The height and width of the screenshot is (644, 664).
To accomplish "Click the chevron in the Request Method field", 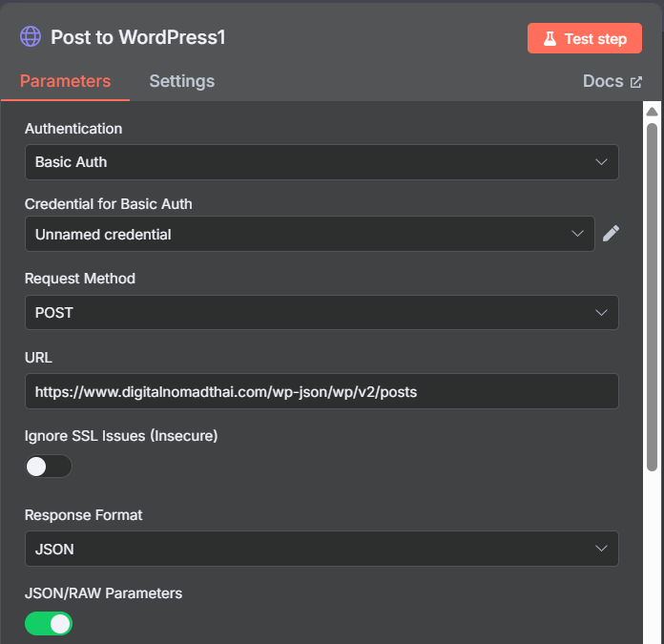I will pos(601,313).
